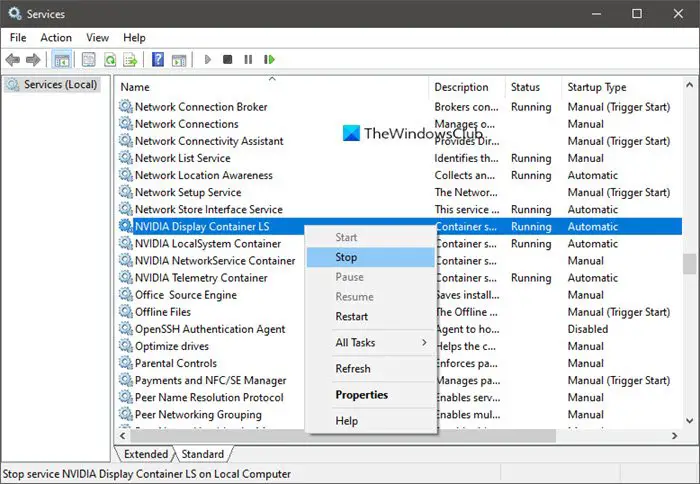Image resolution: width=700 pixels, height=484 pixels.
Task: Click gear icon beside OpenSSH Authentication Agent
Action: [125, 329]
